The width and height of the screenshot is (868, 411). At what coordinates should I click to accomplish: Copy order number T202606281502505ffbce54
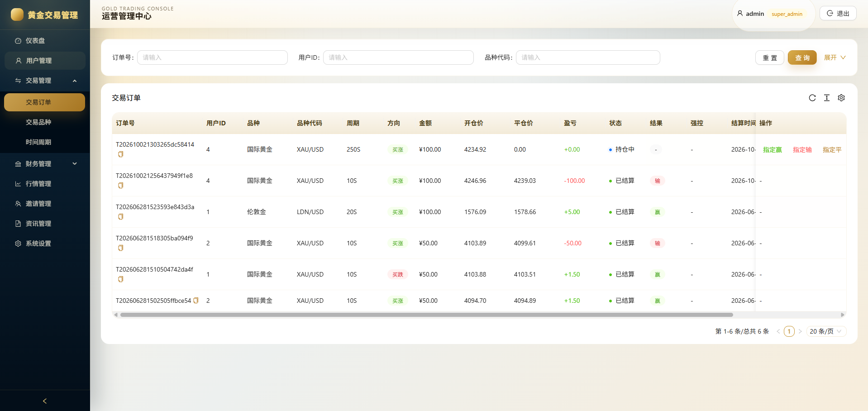click(196, 301)
